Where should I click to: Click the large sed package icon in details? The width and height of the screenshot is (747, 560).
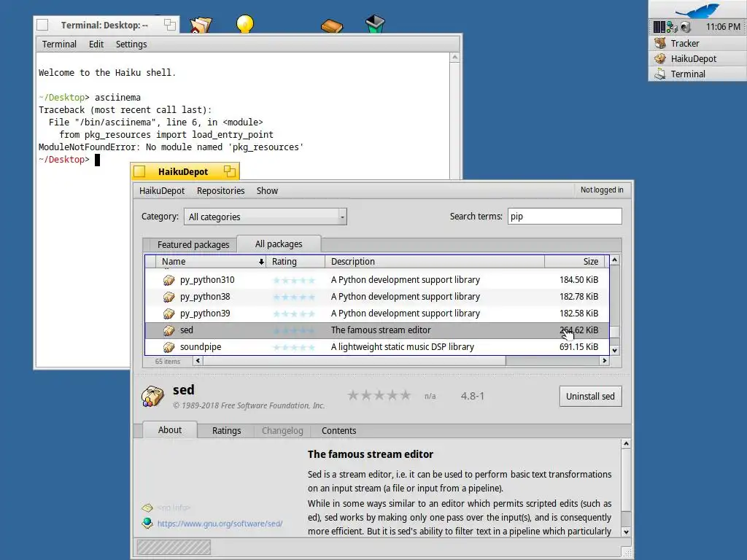152,396
